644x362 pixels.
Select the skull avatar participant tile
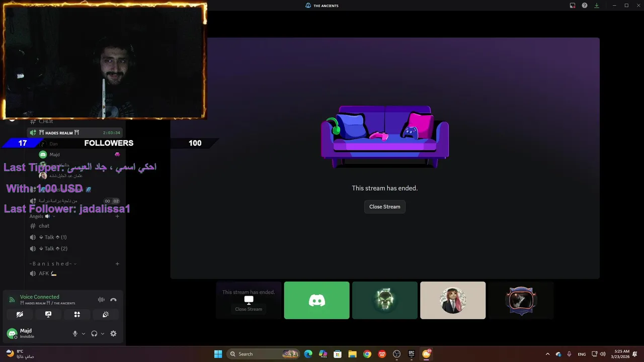tap(385, 300)
